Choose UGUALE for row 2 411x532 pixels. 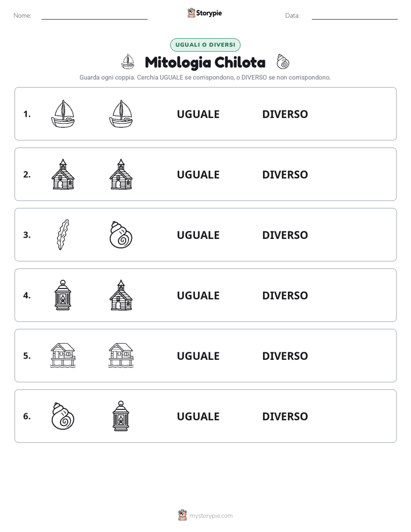[198, 174]
